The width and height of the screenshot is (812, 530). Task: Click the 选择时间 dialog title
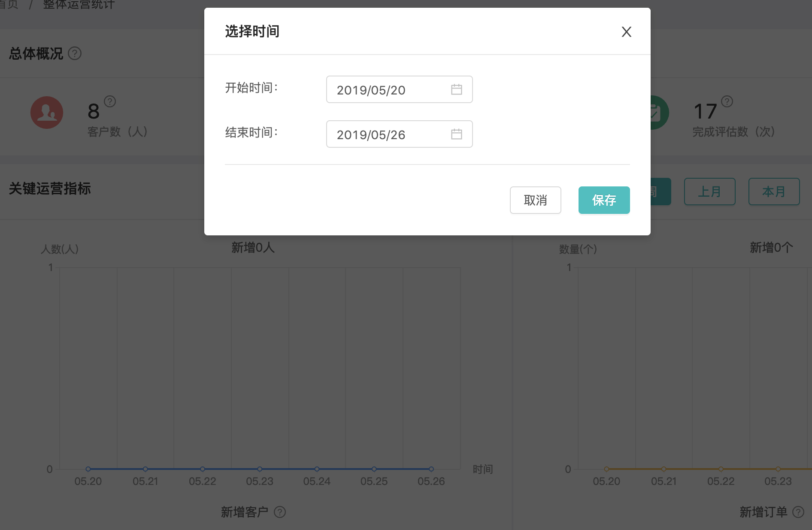[x=252, y=31]
